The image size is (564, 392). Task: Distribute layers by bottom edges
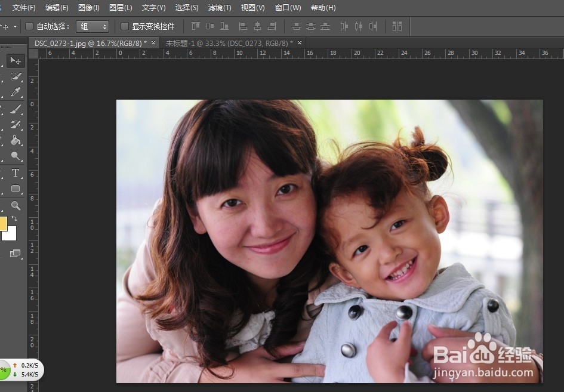(325, 26)
